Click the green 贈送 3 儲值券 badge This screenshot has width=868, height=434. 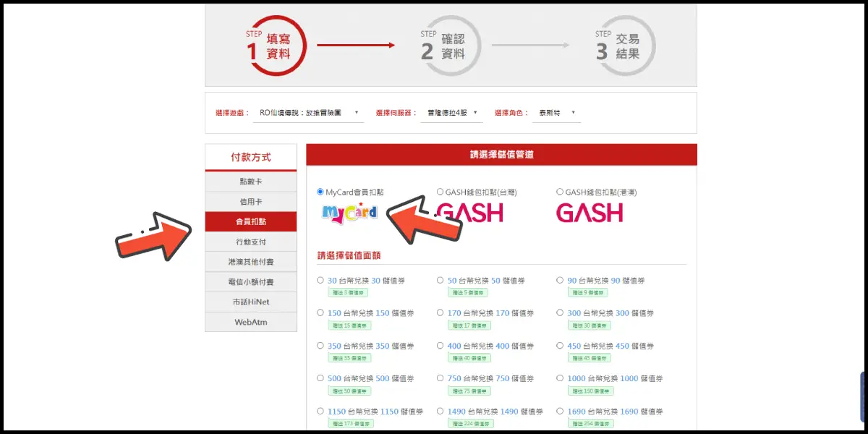(349, 293)
